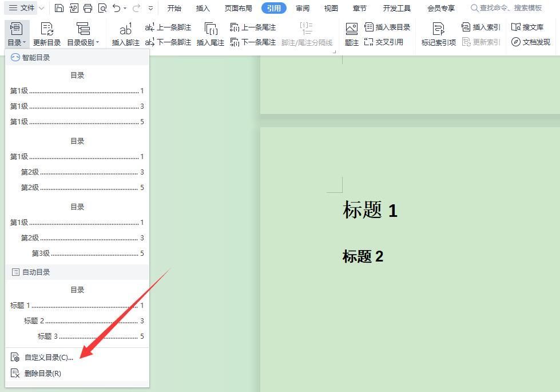Expand the dropdown arrow beside 文件

pos(42,8)
